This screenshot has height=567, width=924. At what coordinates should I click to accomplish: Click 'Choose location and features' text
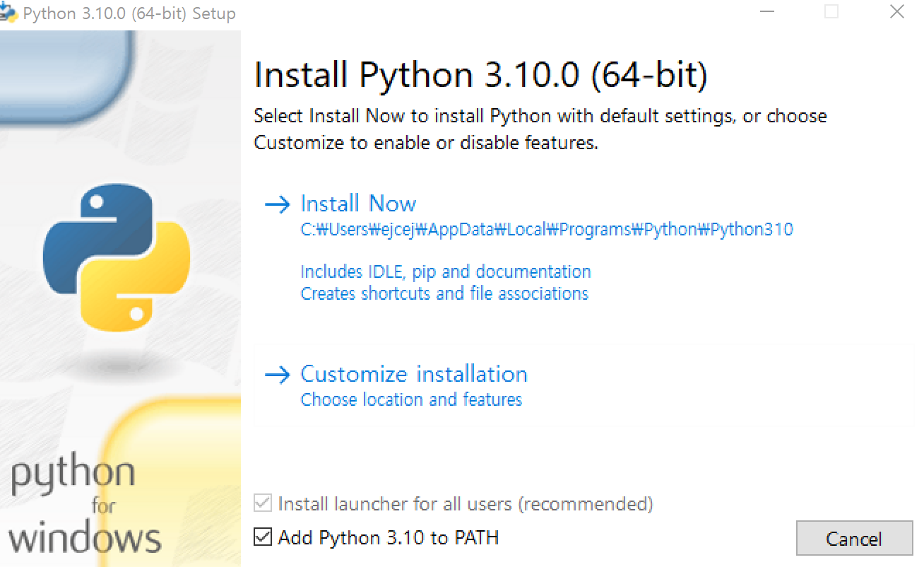[411, 399]
